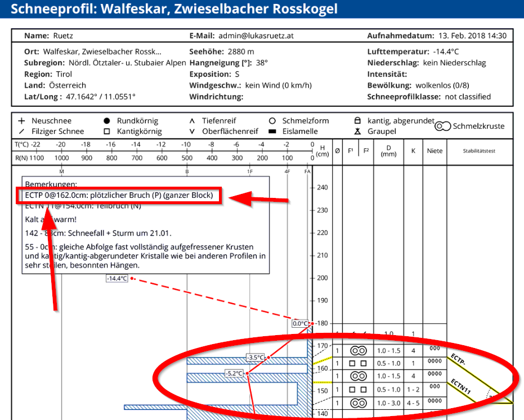This screenshot has width=524, height=420.
Task: Click the Niederschlag value kein Niederschlag
Action: (x=455, y=63)
